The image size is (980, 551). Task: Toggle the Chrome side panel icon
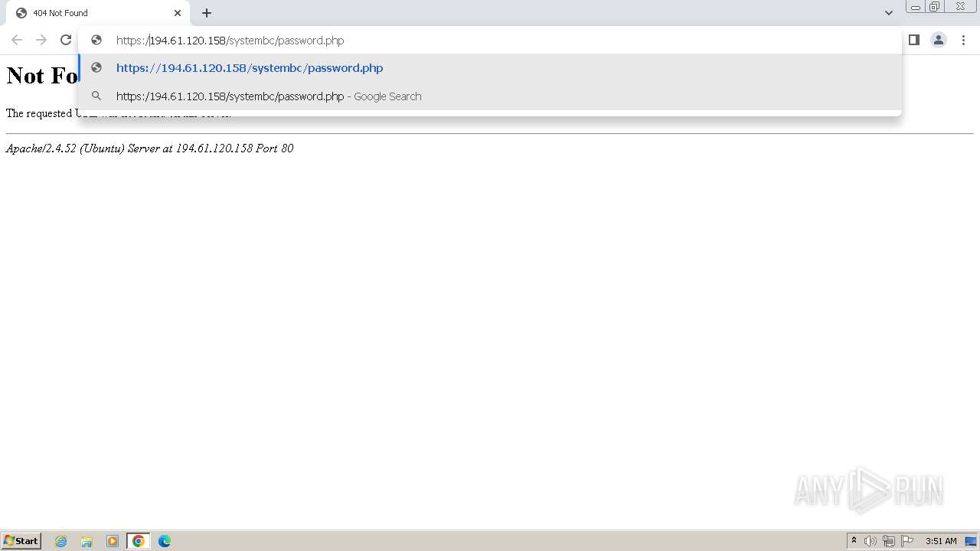[x=914, y=40]
